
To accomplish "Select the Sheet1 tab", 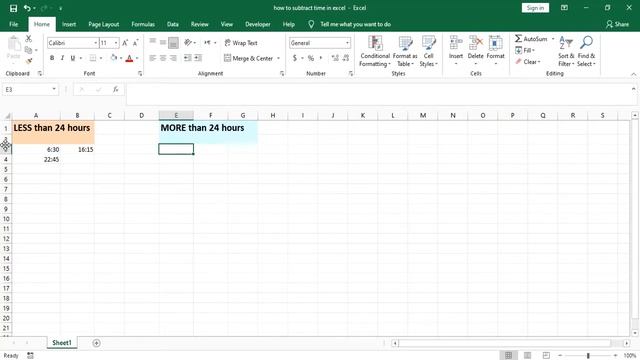I will (x=62, y=343).
